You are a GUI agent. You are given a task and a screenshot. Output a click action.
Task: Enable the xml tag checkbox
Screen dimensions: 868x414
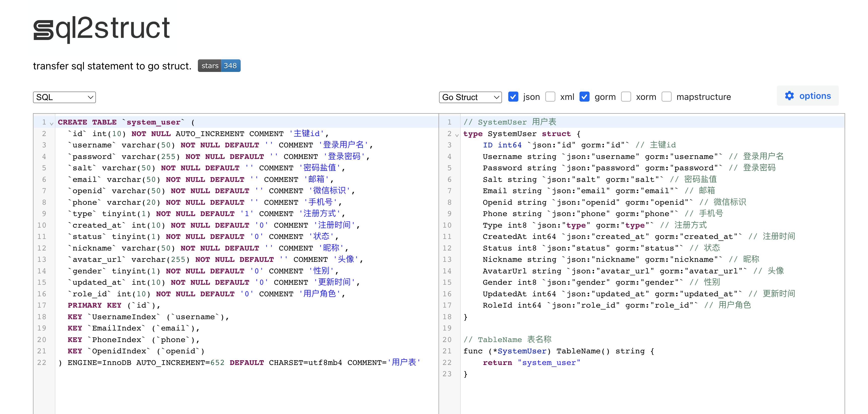(550, 97)
